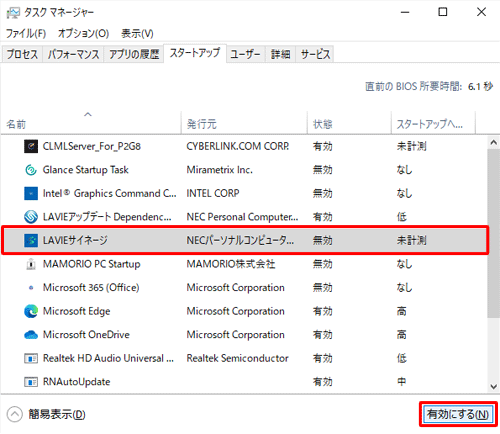Click the scrollbar up arrow
Viewport: 500px width, 434px height.
494,143
